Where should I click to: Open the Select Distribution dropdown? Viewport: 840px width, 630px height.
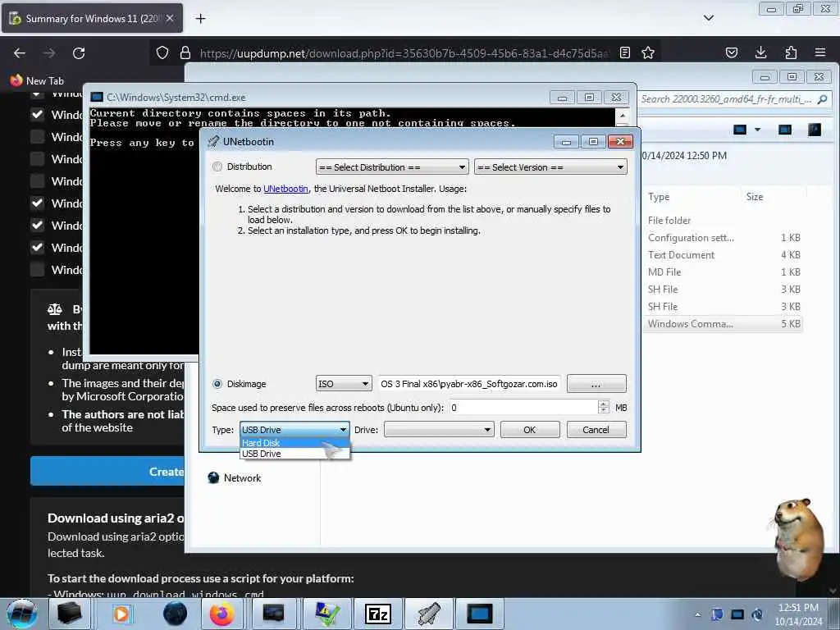coord(392,167)
